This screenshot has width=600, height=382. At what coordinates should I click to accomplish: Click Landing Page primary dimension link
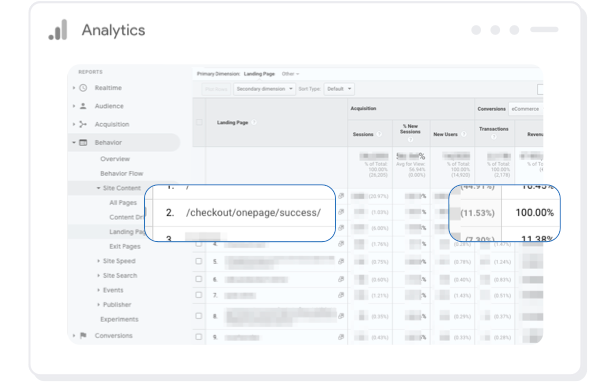point(259,74)
